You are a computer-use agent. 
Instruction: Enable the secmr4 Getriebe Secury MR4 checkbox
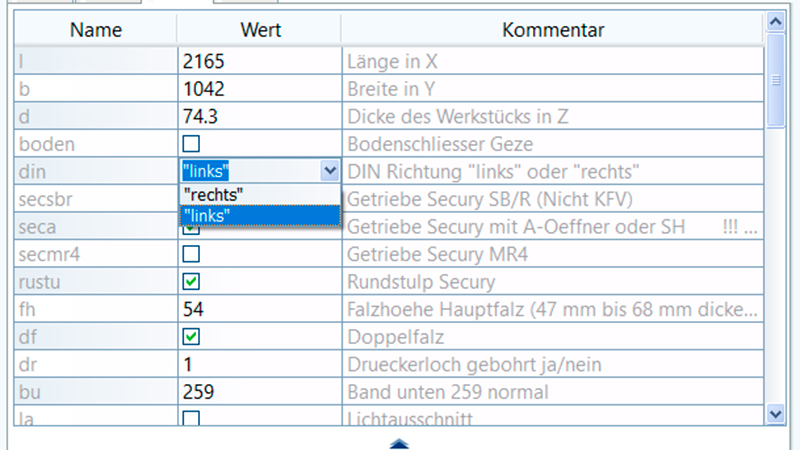pyautogui.click(x=191, y=255)
